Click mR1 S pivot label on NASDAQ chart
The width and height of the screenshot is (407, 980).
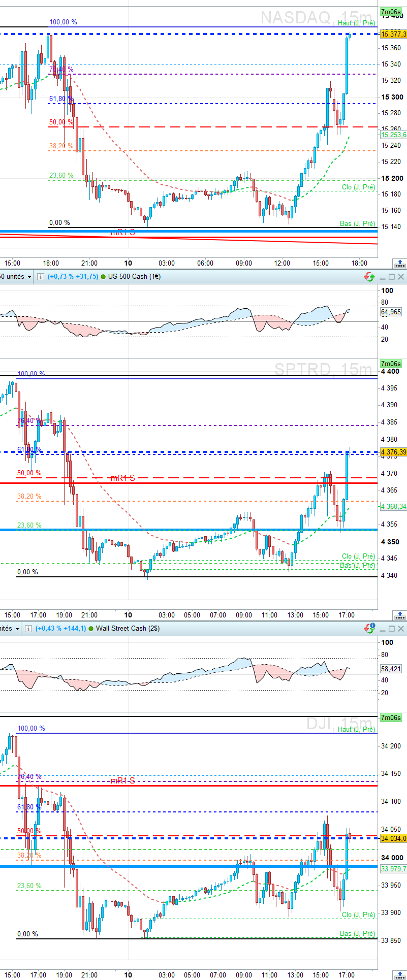(123, 232)
